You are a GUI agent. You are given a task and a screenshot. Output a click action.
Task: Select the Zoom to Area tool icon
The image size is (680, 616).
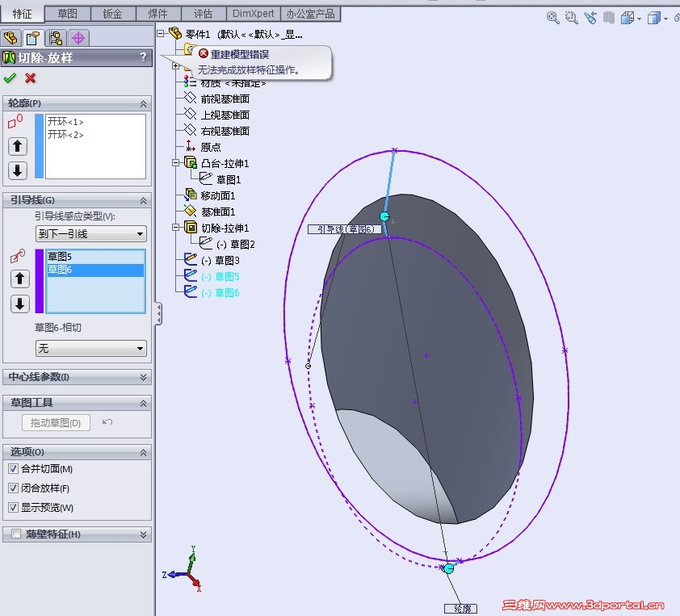coord(571,17)
